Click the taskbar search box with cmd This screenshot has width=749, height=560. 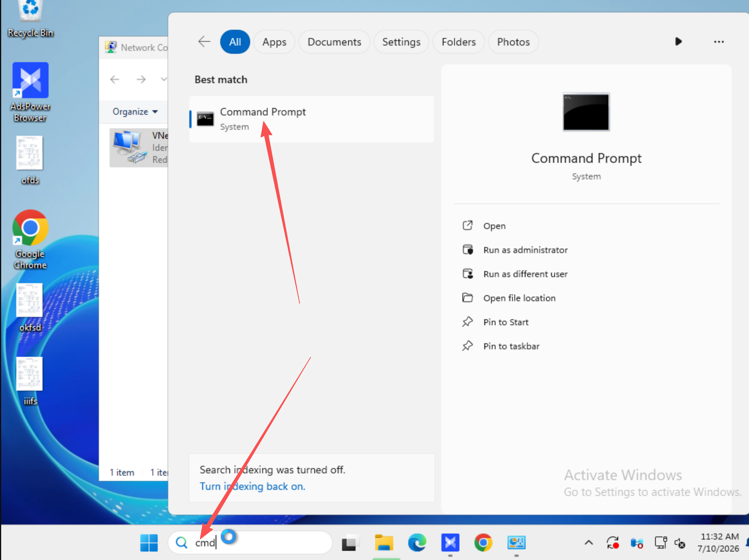[251, 543]
